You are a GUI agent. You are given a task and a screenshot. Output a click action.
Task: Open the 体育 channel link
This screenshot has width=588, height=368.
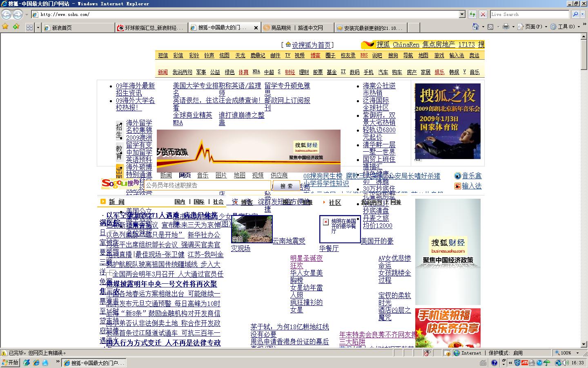pos(243,72)
